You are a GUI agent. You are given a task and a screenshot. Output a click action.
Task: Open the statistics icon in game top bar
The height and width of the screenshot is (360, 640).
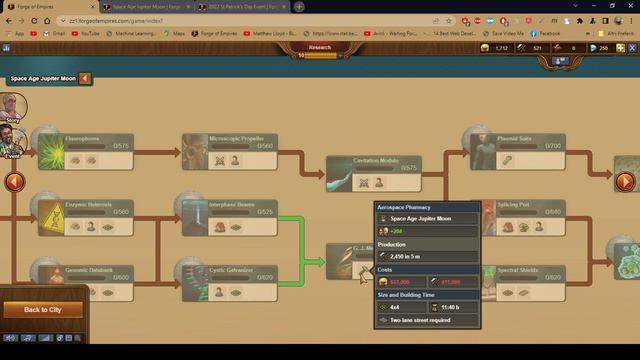coord(7,48)
